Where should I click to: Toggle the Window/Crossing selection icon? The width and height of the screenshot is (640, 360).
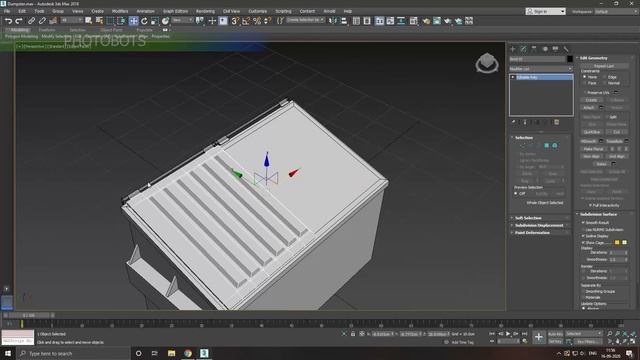tap(121, 21)
